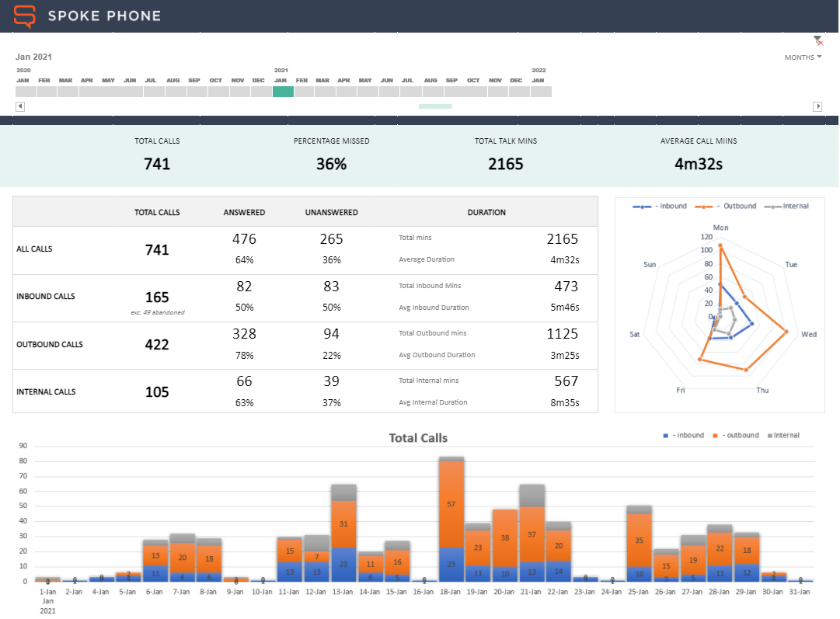The image size is (840, 619).
Task: Click the outbound answered value 328
Action: coord(244,334)
